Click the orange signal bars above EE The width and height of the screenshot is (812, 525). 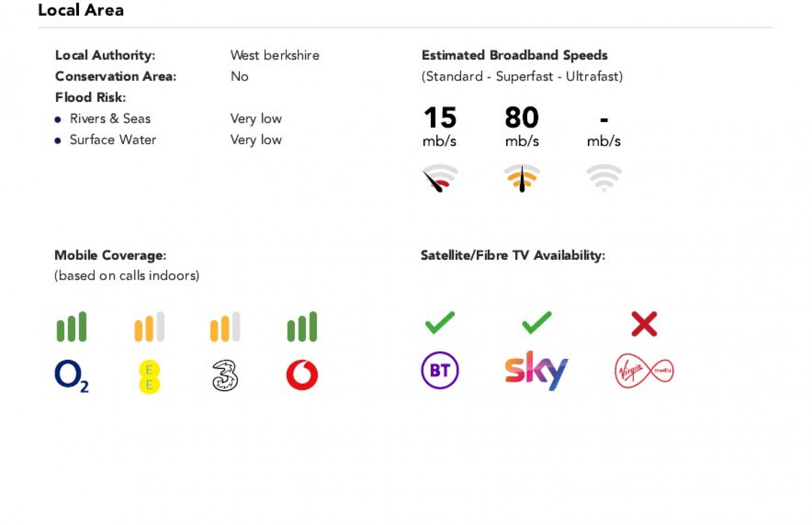click(149, 326)
